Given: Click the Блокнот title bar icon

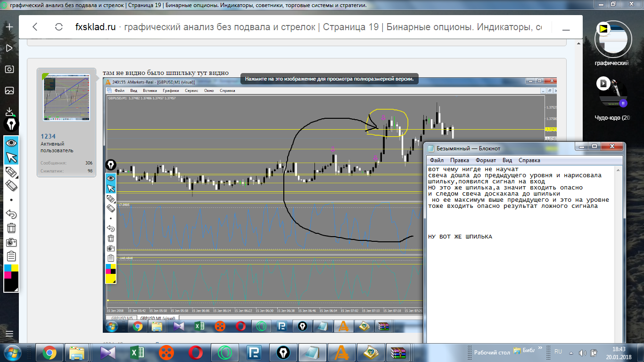Looking at the screenshot, I should pos(431,148).
